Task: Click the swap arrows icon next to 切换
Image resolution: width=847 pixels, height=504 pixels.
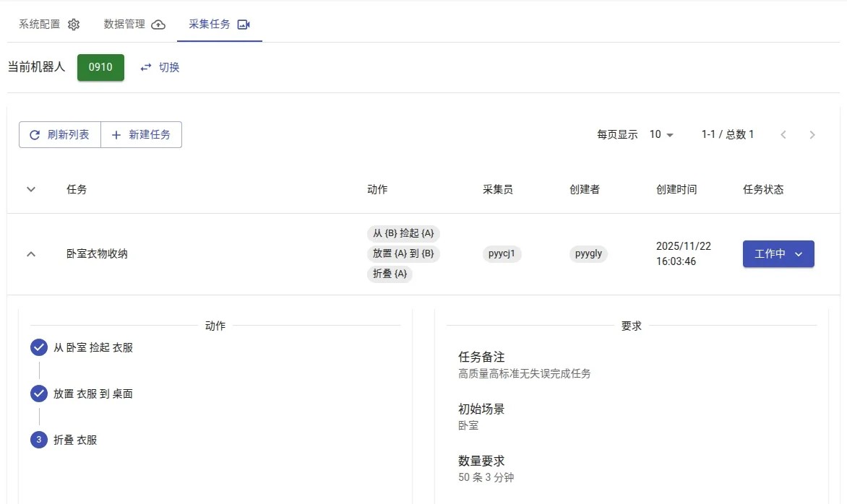Action: 146,67
